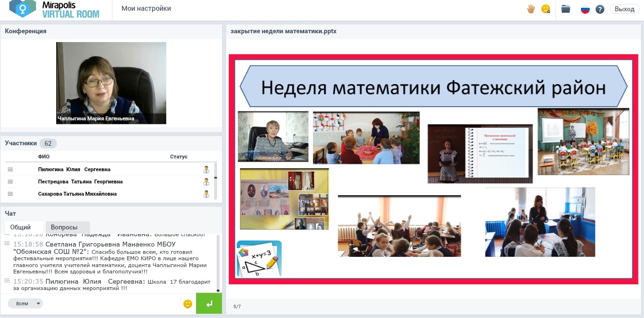This screenshot has width=644, height=318.
Task: Click the participants count badge 62
Action: coord(48,144)
